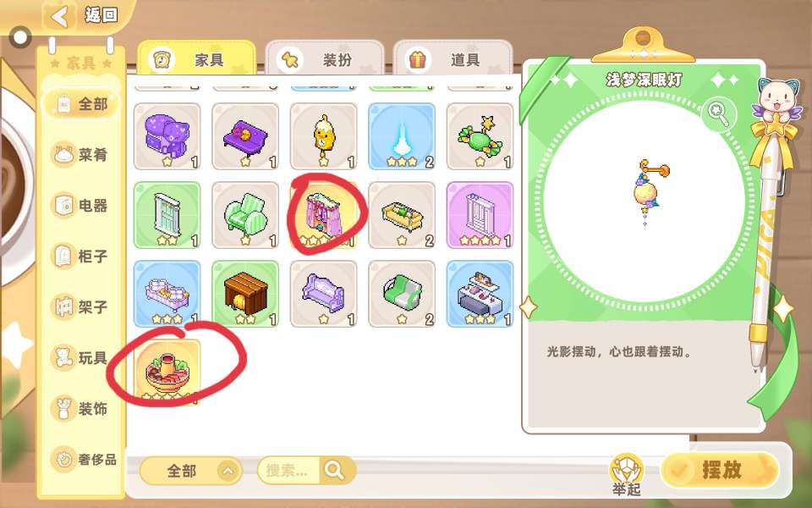This screenshot has width=812, height=508.
Task: Open the magnifier preview on the lamp image
Action: coord(719,116)
